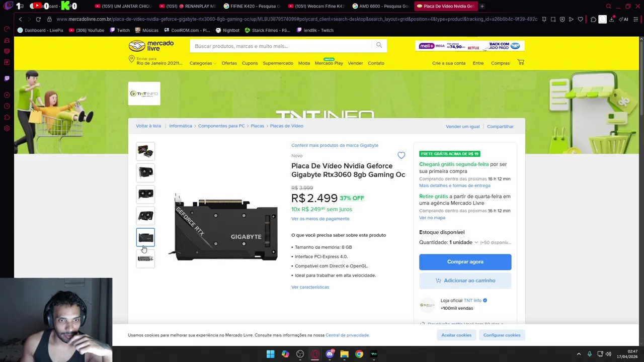Select first product thumbnail image
644x362 pixels.
coord(145,151)
